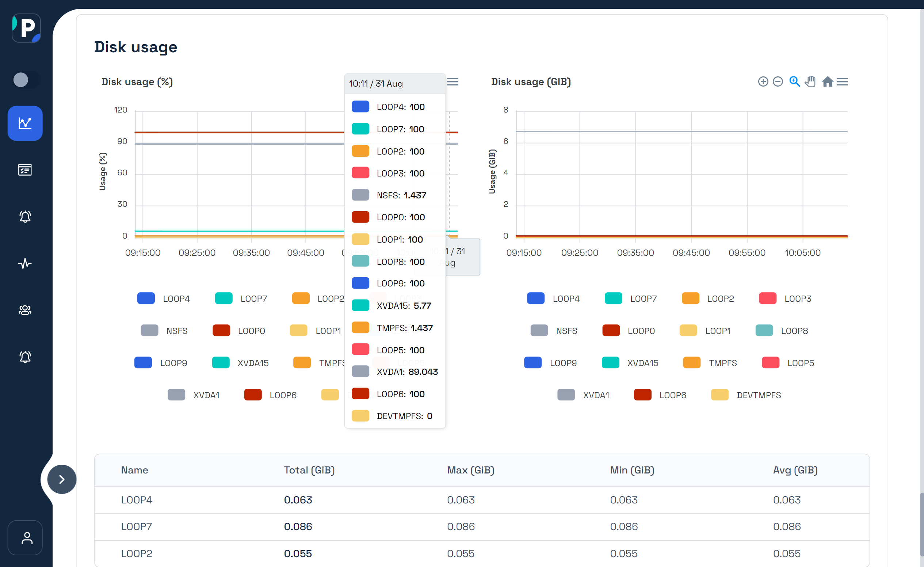The width and height of the screenshot is (924, 567).
Task: Click the Max (GiB) column header
Action: pyautogui.click(x=471, y=470)
